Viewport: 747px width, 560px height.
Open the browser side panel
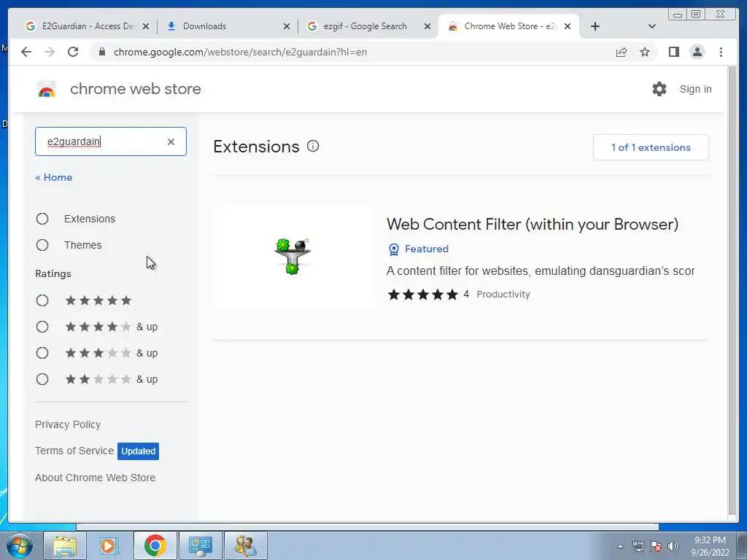point(673,52)
